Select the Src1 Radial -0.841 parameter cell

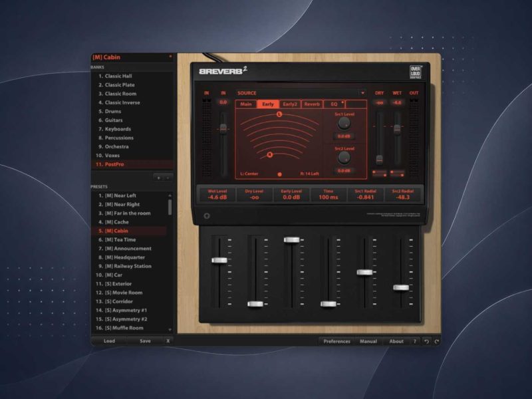[365, 194]
